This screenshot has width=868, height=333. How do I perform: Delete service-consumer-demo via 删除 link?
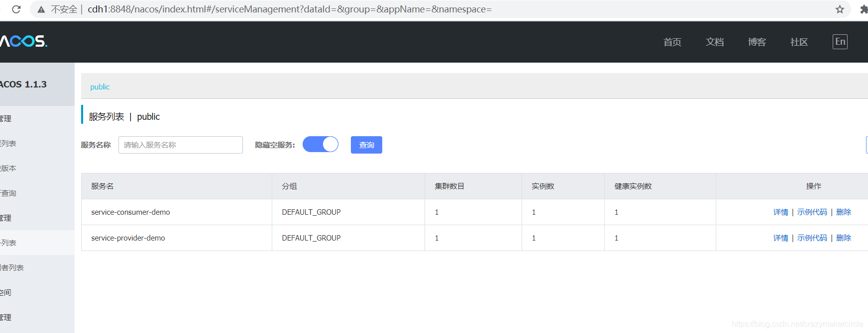tap(844, 212)
